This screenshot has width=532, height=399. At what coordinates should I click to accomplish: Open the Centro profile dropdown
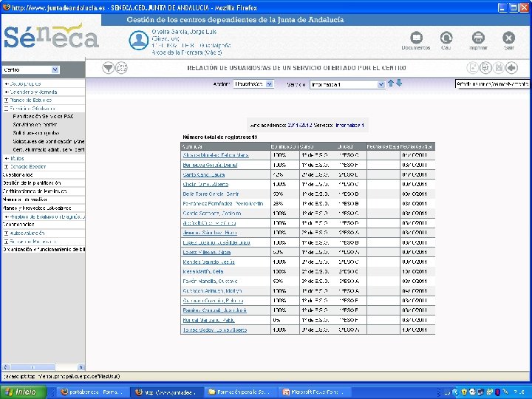pyautogui.click(x=31, y=70)
